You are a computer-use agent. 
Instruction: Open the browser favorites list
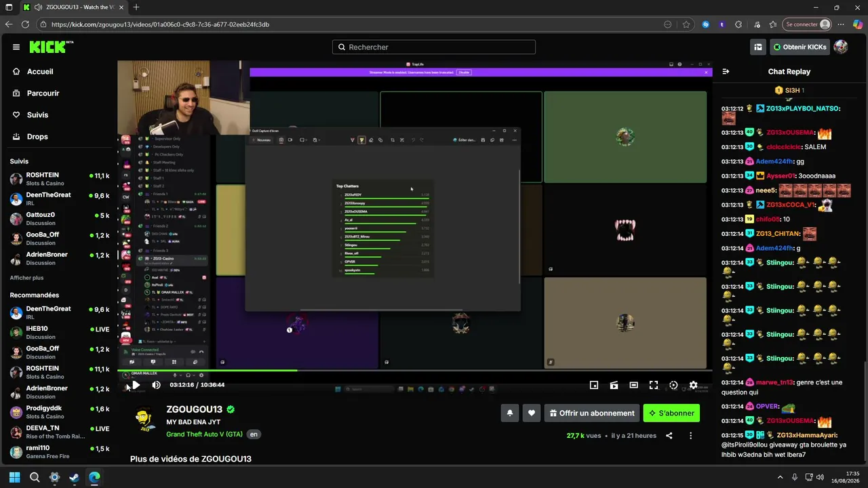773,24
